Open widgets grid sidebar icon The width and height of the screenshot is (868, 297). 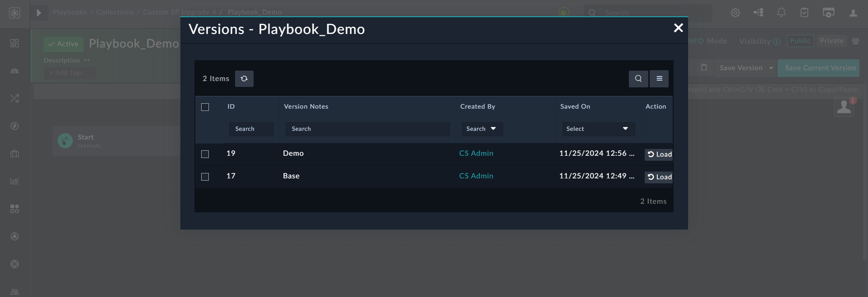[x=15, y=209]
